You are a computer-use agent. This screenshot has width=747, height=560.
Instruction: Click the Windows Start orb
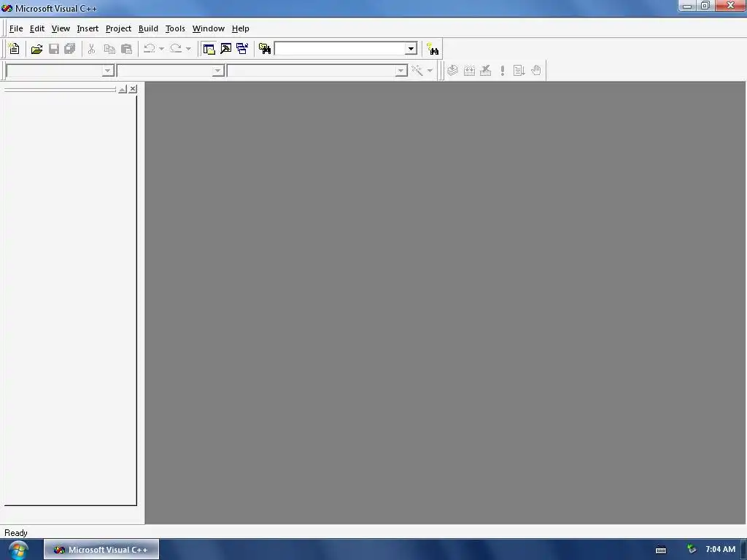click(18, 550)
